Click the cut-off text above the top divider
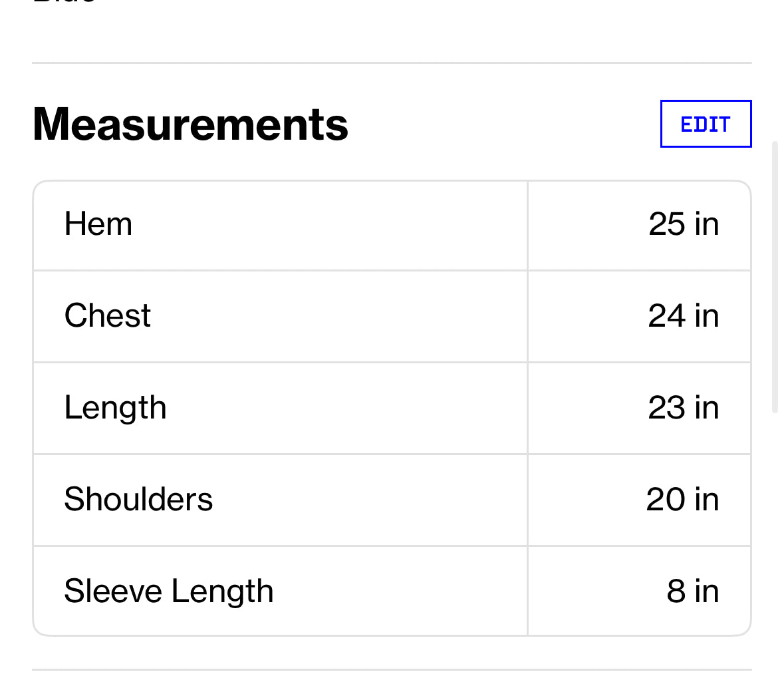Viewport: 784px width, 692px height. 65,3
